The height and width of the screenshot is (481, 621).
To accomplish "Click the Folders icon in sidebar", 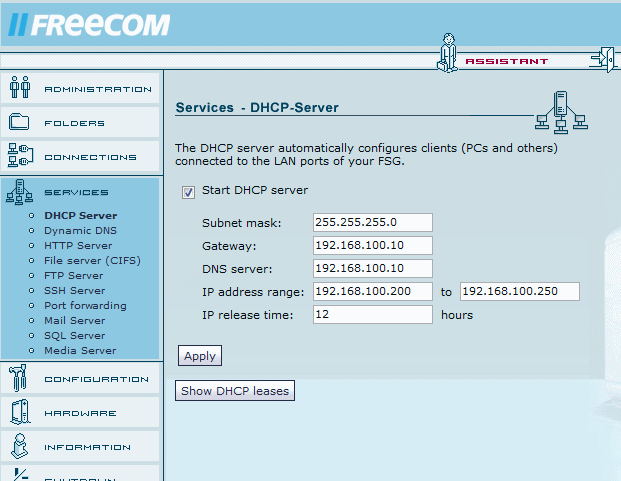I will (21, 122).
